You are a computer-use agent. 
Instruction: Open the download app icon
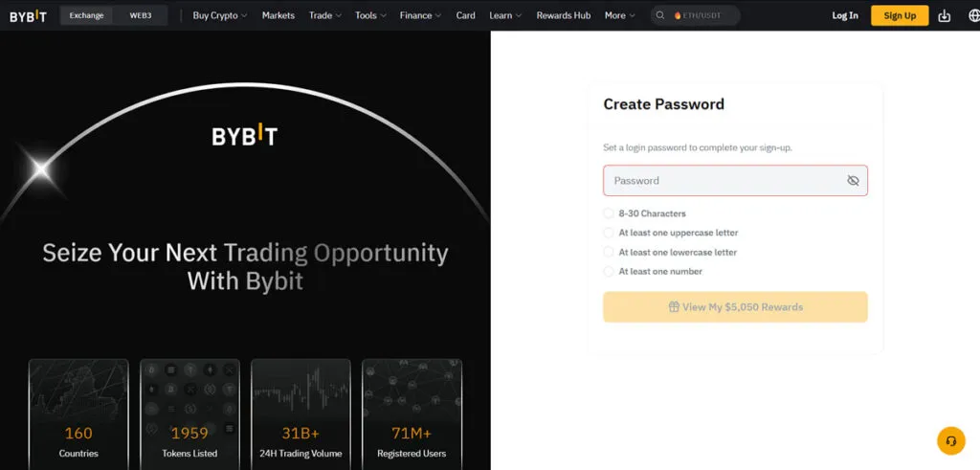(945, 15)
